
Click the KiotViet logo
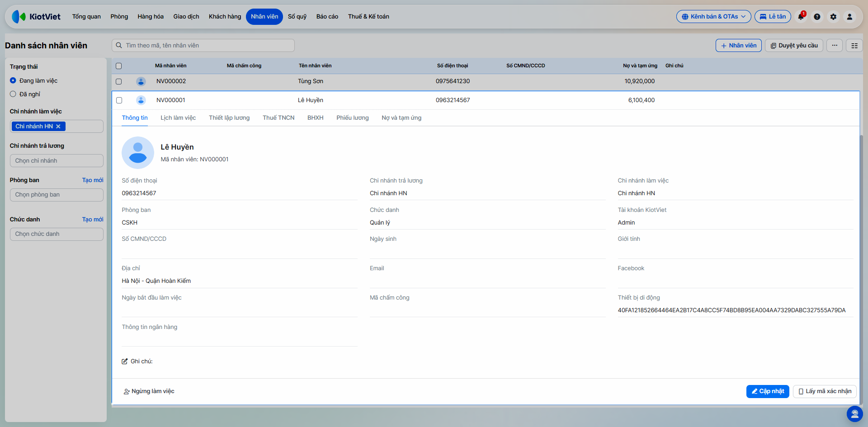36,17
